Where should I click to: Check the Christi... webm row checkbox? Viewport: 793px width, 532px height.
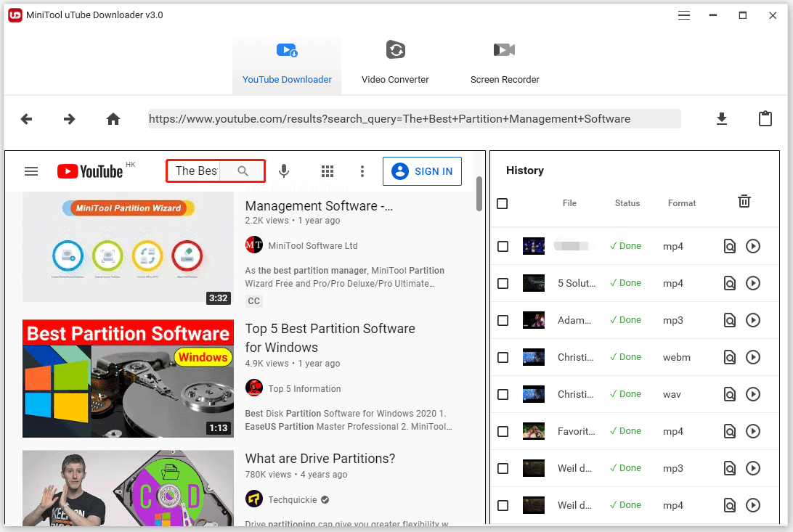pyautogui.click(x=503, y=357)
